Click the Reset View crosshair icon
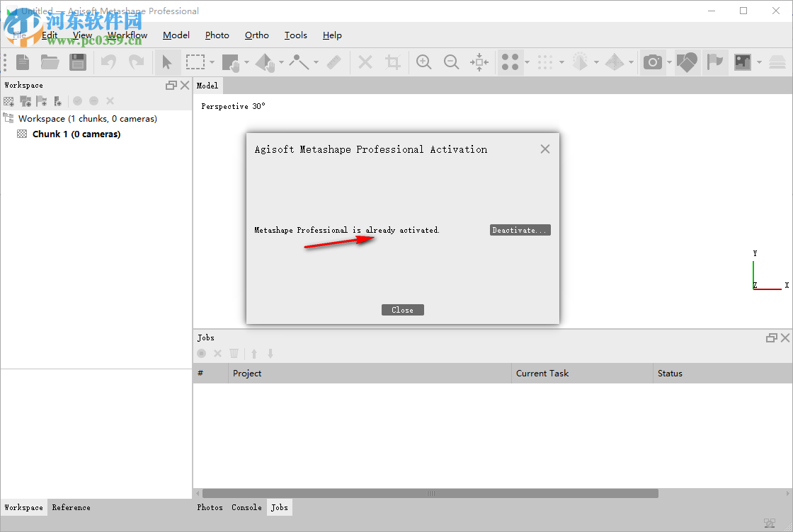This screenshot has width=793, height=532. click(479, 62)
